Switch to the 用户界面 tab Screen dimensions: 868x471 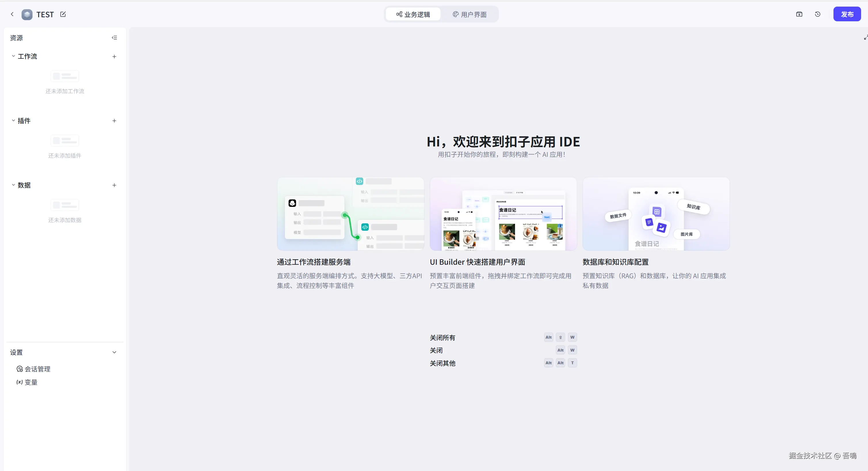point(469,14)
